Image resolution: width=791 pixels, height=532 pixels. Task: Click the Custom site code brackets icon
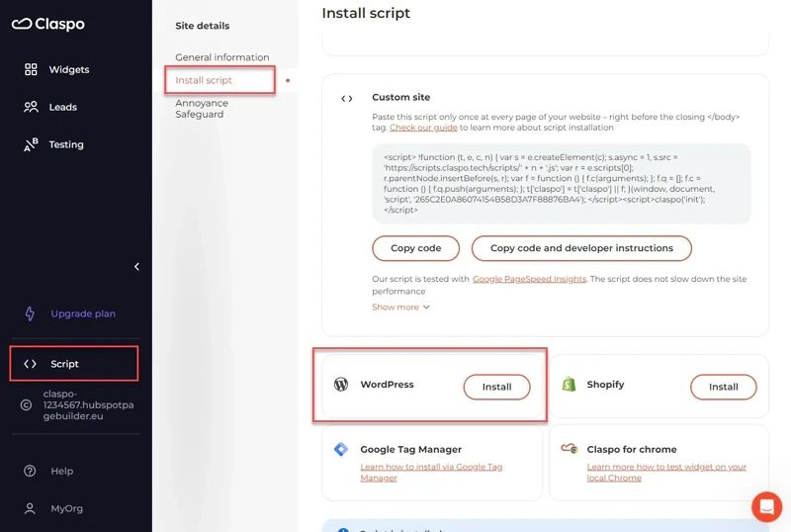click(x=347, y=99)
